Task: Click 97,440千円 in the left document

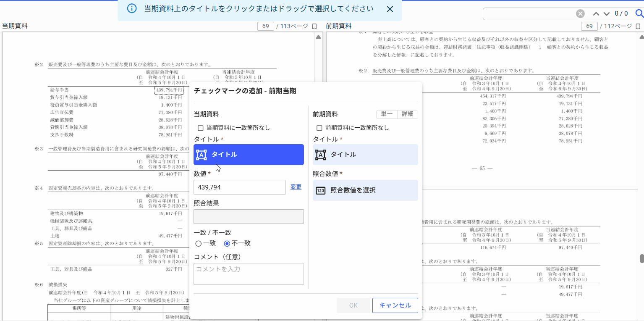Action: [170, 174]
